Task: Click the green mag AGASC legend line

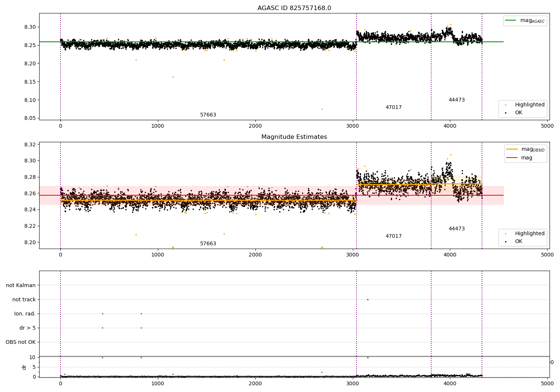Action: pyautogui.click(x=511, y=21)
